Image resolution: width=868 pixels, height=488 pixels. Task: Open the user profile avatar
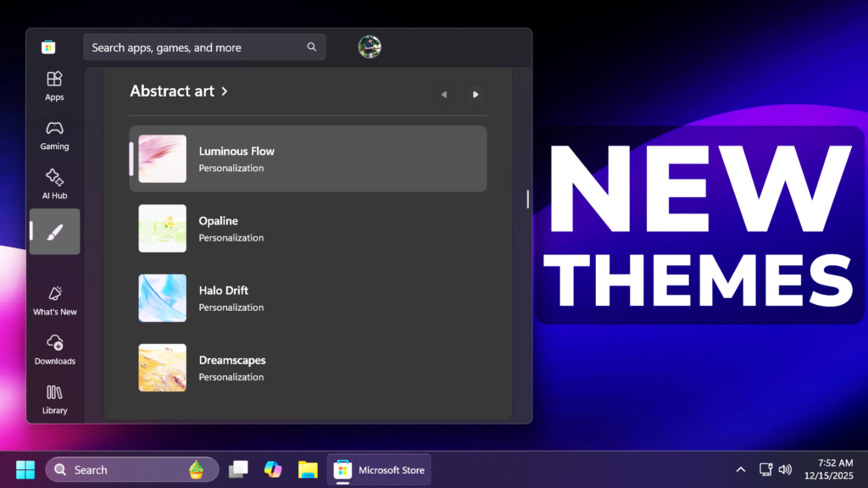(370, 47)
